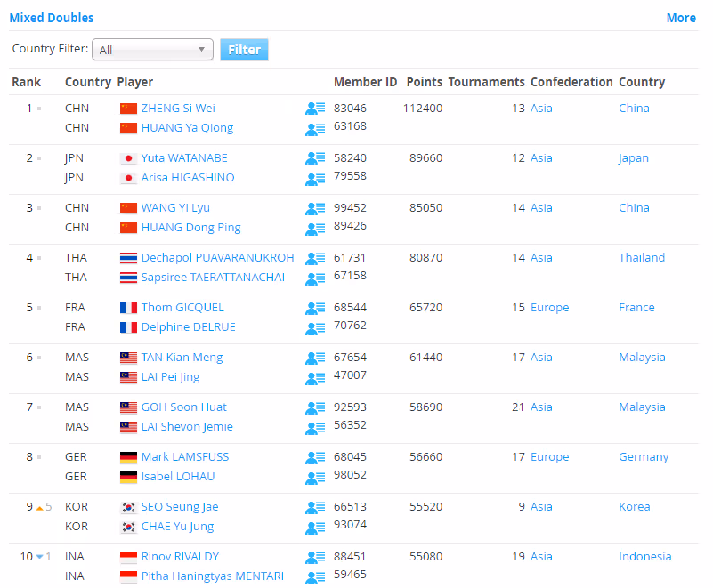Open player Yuta WATANABE's page
Viewport: 713px width, 588px height.
(184, 158)
